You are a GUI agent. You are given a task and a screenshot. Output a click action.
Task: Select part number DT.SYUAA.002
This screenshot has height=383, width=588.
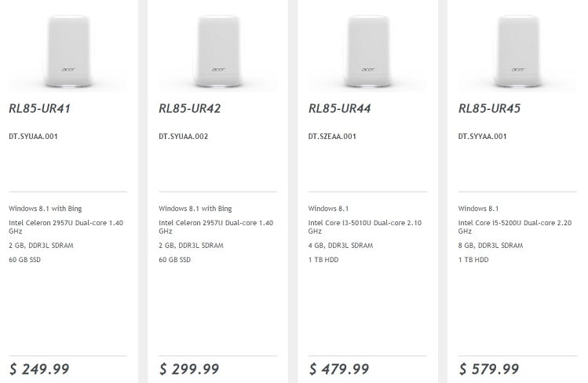pyautogui.click(x=184, y=137)
